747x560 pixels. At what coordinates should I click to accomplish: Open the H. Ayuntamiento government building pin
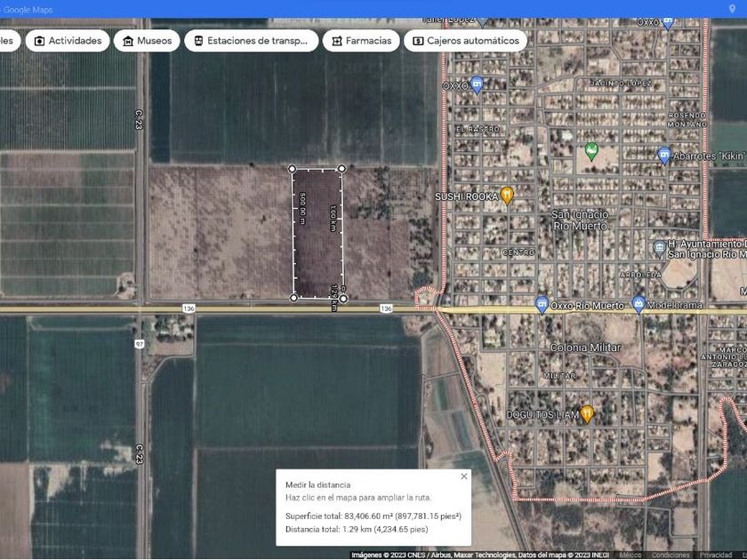[659, 248]
